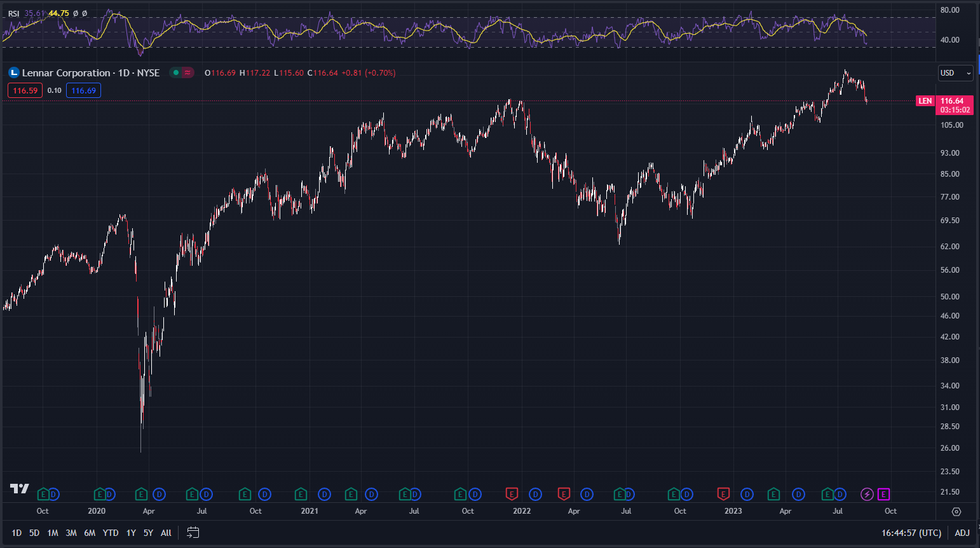This screenshot has height=548, width=980.
Task: Open the USD currency dropdown
Action: 955,73
